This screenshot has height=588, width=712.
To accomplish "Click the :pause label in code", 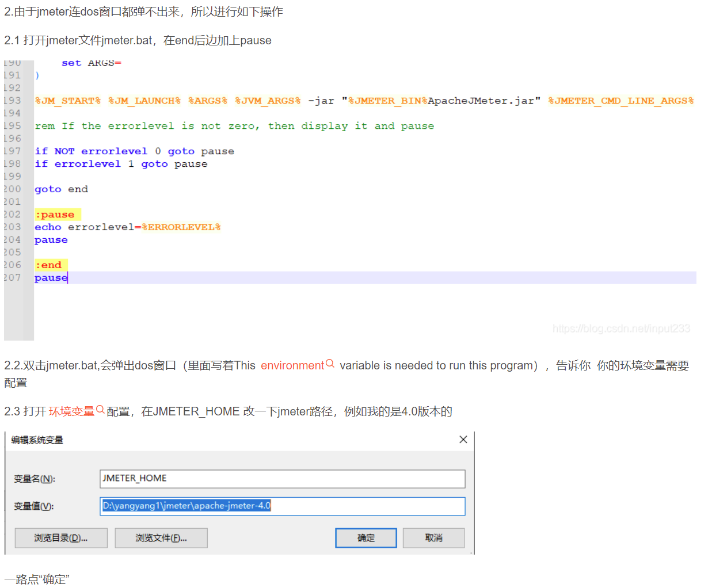I will coord(55,215).
